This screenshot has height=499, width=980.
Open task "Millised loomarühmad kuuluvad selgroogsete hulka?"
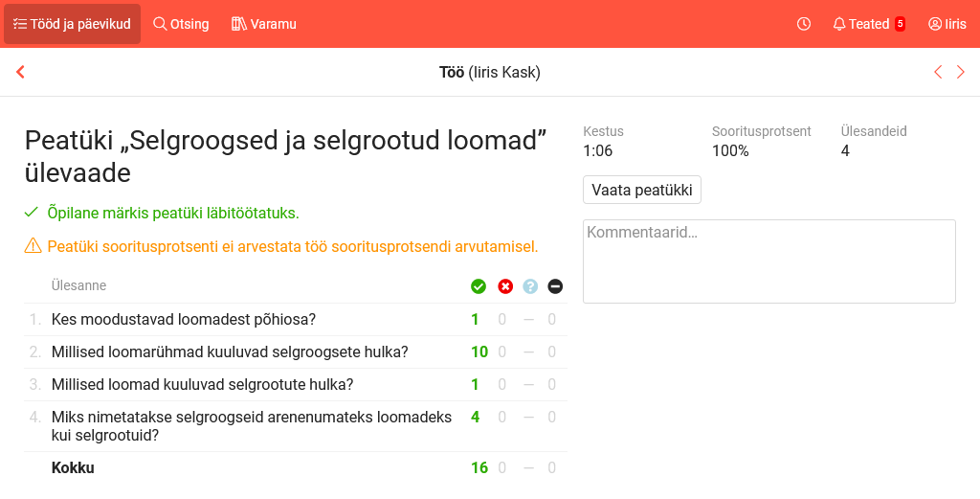point(230,352)
